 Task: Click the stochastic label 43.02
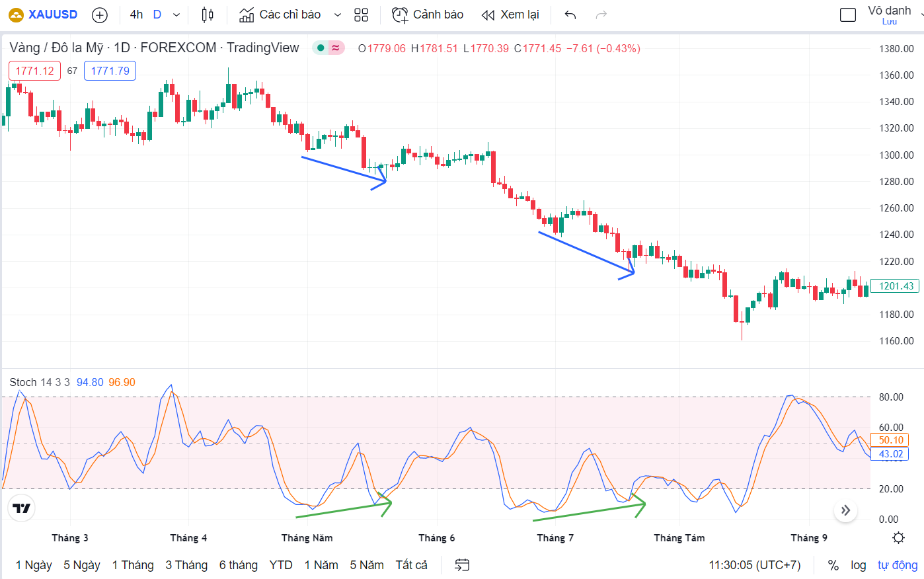click(x=890, y=454)
